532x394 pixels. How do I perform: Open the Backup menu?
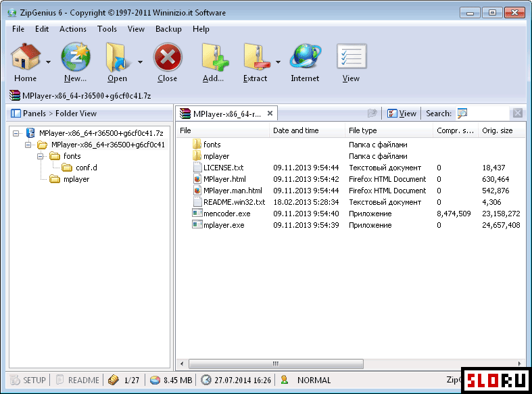168,29
